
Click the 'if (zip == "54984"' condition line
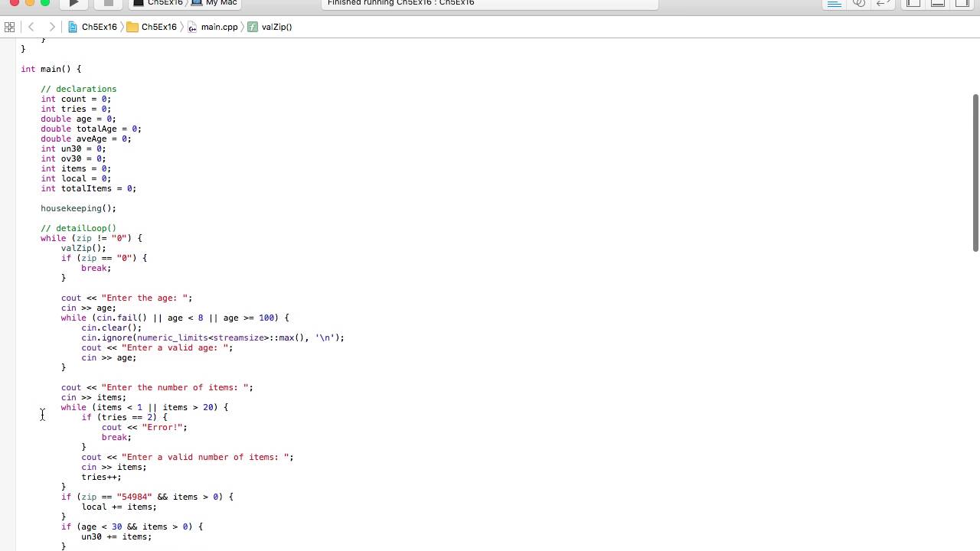(147, 497)
